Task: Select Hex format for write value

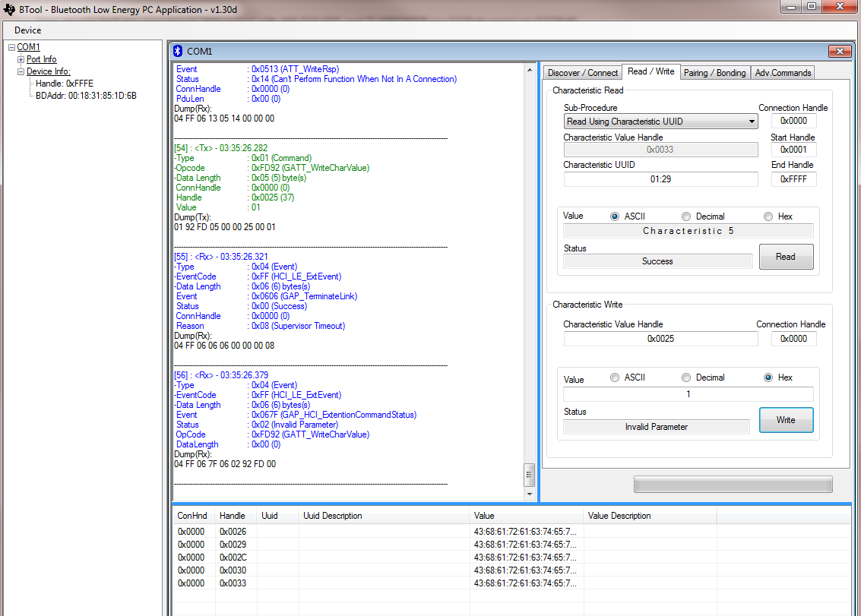Action: (768, 377)
